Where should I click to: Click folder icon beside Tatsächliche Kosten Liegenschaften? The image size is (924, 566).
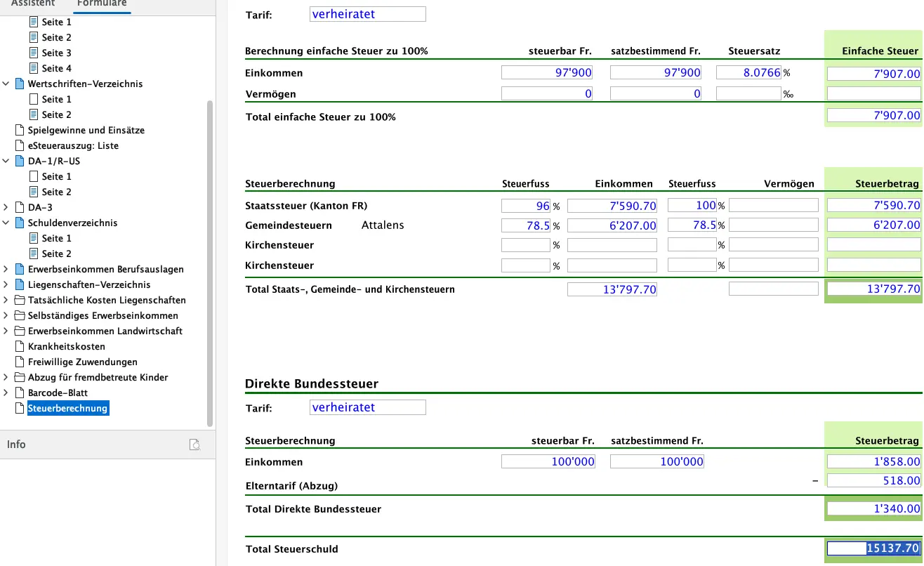[20, 300]
